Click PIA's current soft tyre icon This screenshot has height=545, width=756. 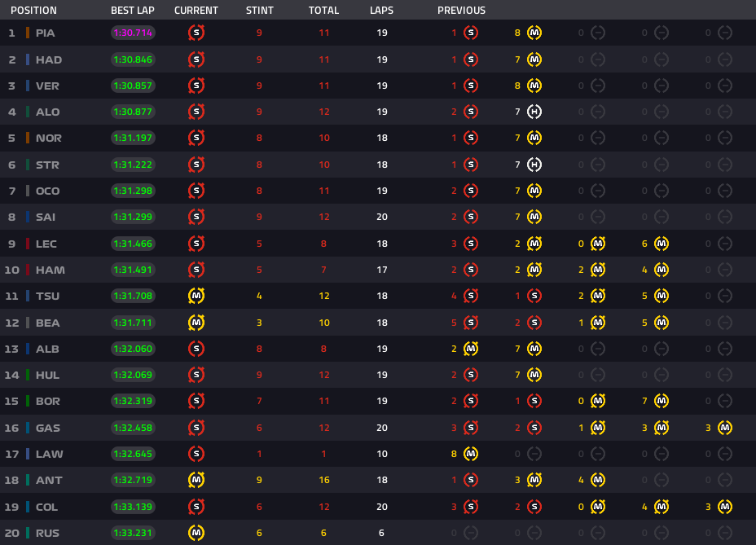pyautogui.click(x=196, y=33)
